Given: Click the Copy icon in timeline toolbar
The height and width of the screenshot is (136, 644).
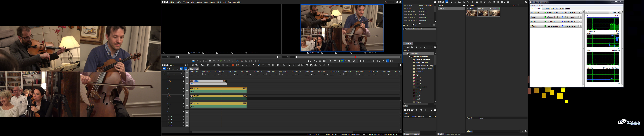Looking at the screenshot, I should click(218, 65).
